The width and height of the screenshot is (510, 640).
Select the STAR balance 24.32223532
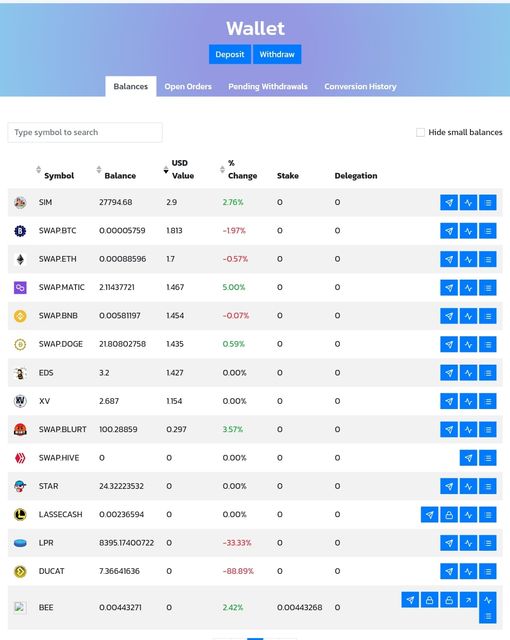(x=121, y=486)
